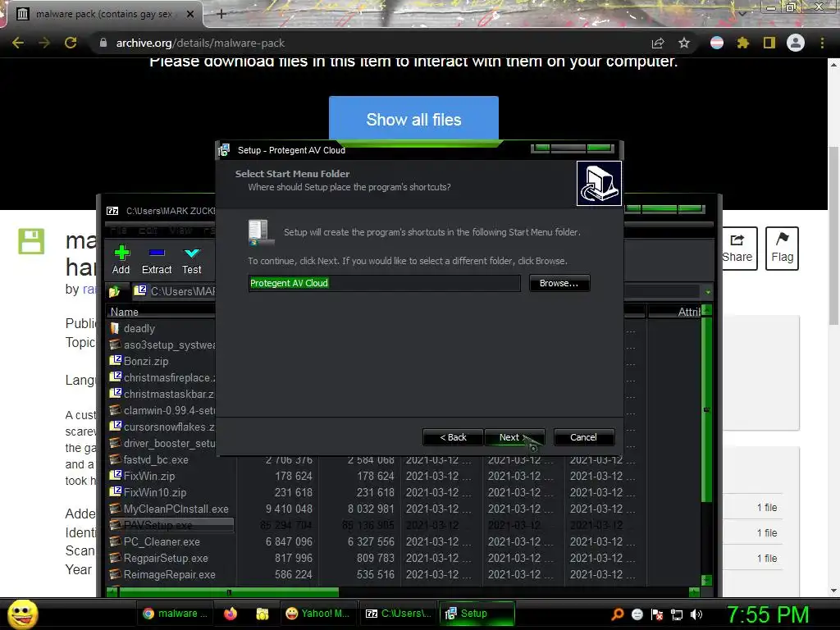Click Browse to choose a folder
Screen dimensions: 840x630
[x=559, y=283]
